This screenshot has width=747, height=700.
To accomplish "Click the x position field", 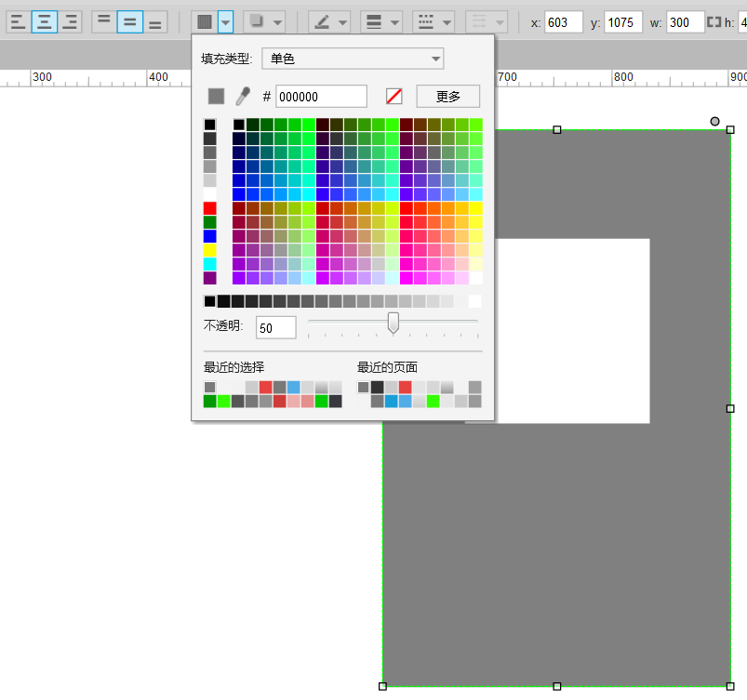I will coord(564,22).
